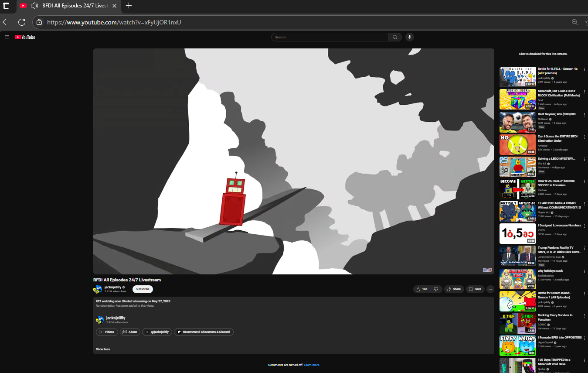The image size is (588, 373).
Task: Open options for 10 ARTISTS Make A COMIC video
Action: (x=585, y=203)
